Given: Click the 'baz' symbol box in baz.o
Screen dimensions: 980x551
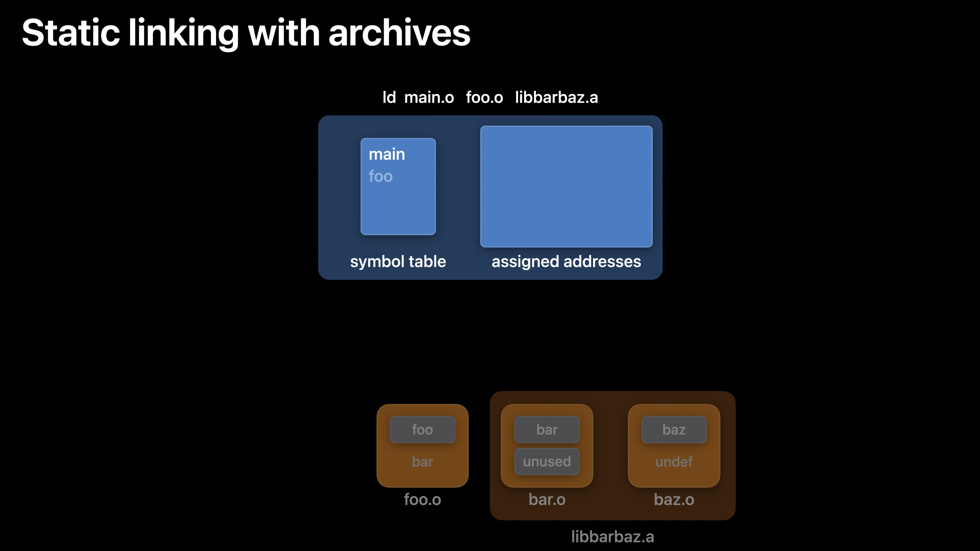Looking at the screenshot, I should 674,429.
